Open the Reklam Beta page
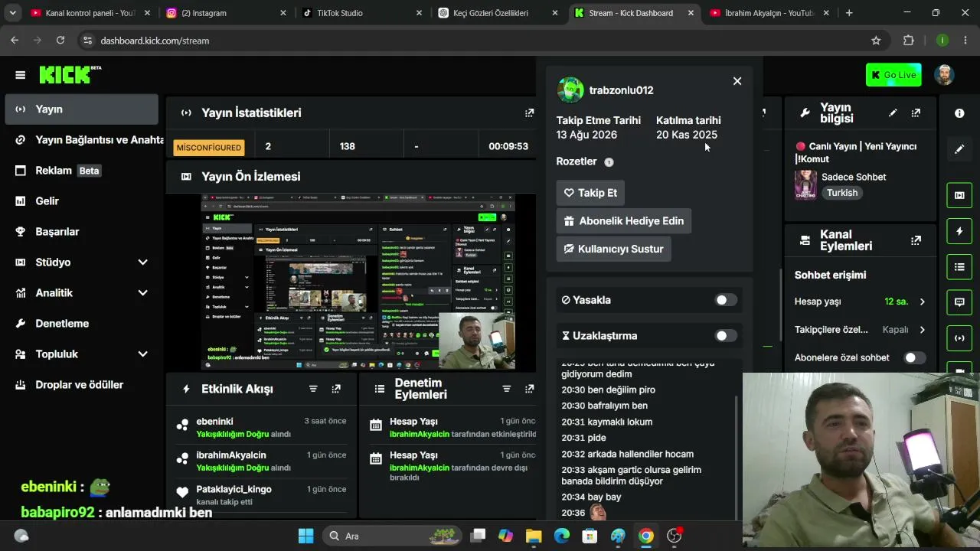 click(81, 171)
